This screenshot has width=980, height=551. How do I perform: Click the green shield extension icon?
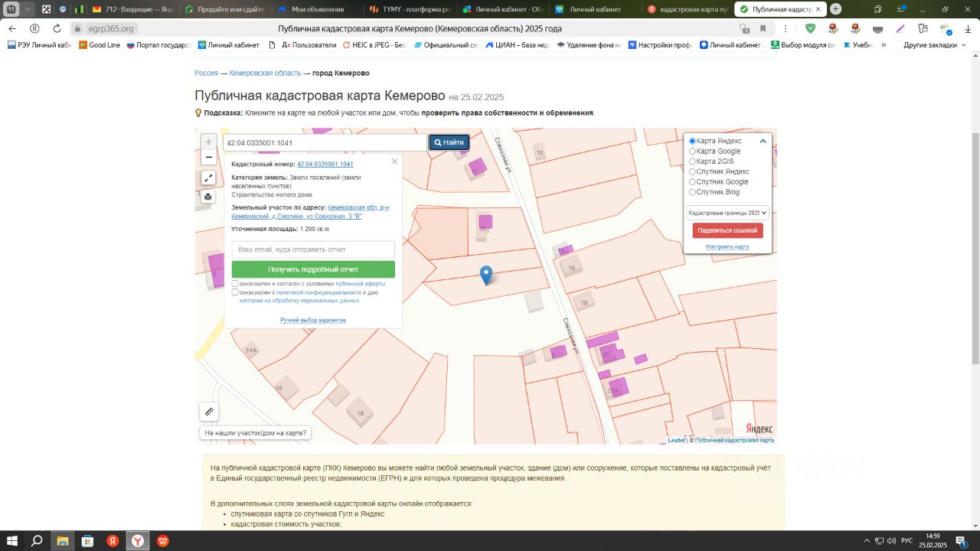click(x=810, y=28)
